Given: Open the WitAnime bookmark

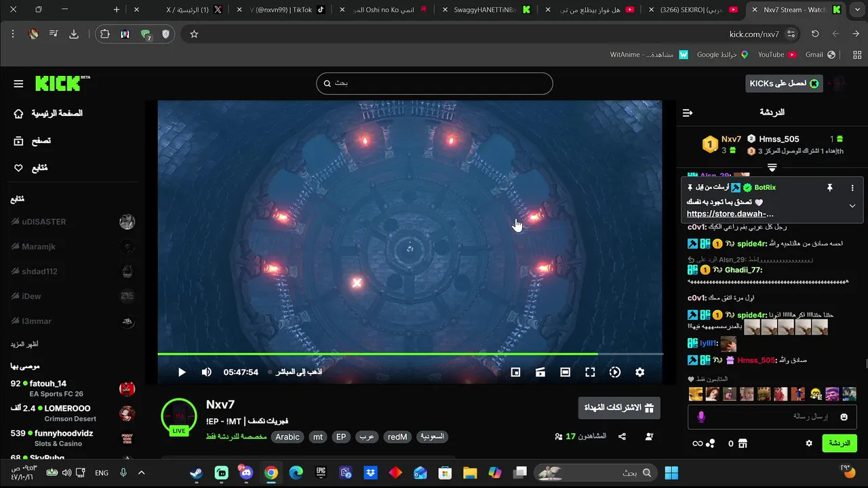Looking at the screenshot, I should point(649,54).
